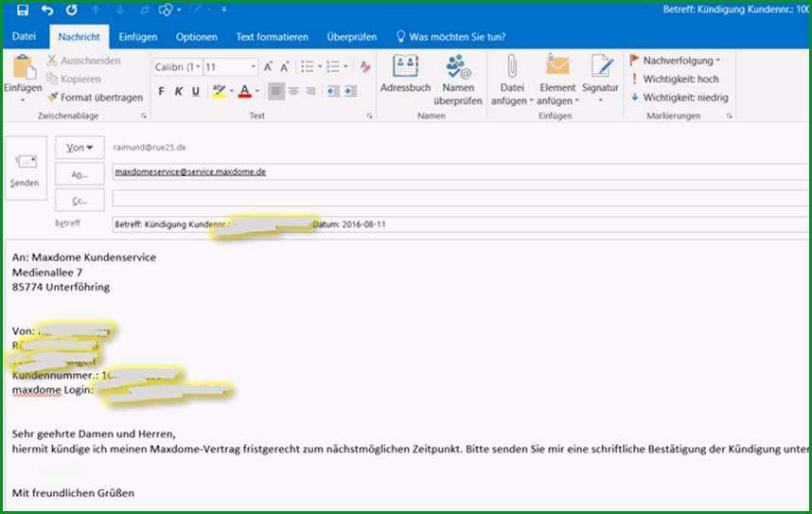Select the Nachricht ribbon tab
812x514 pixels.
[79, 37]
